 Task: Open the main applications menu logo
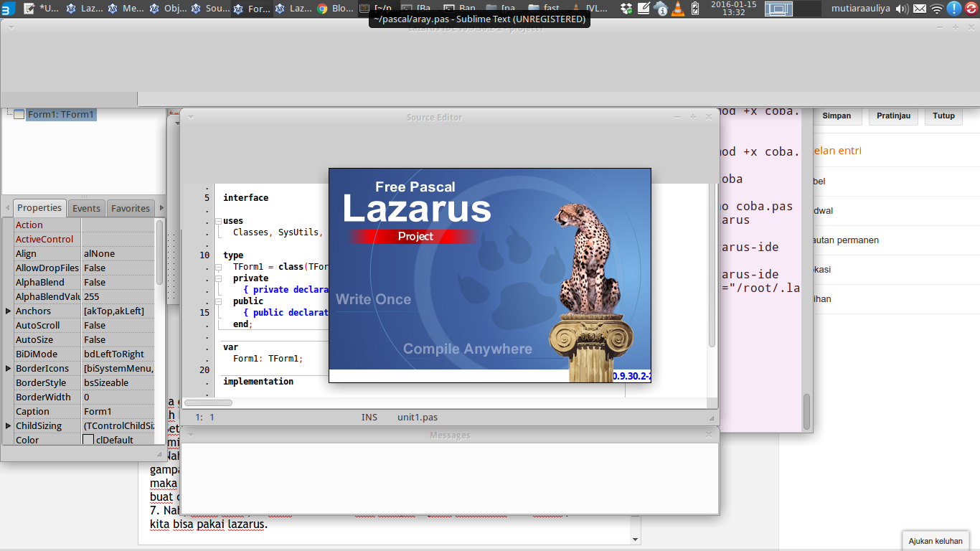[x=8, y=9]
